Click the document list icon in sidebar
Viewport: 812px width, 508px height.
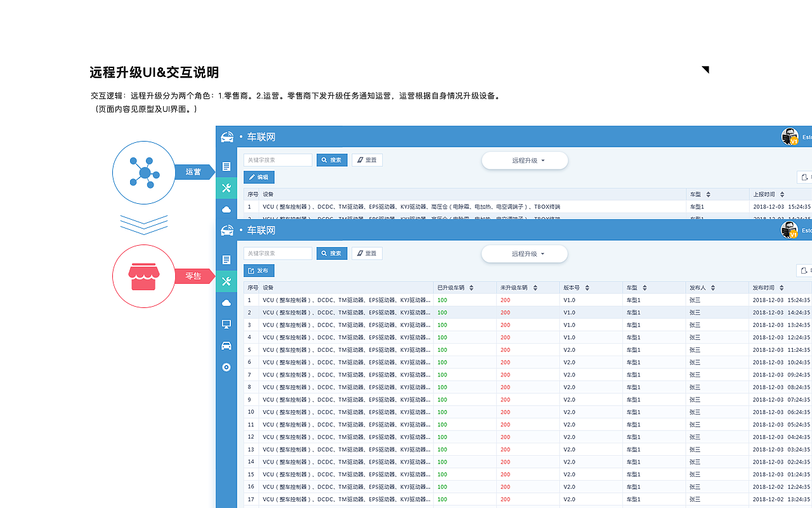click(x=226, y=259)
